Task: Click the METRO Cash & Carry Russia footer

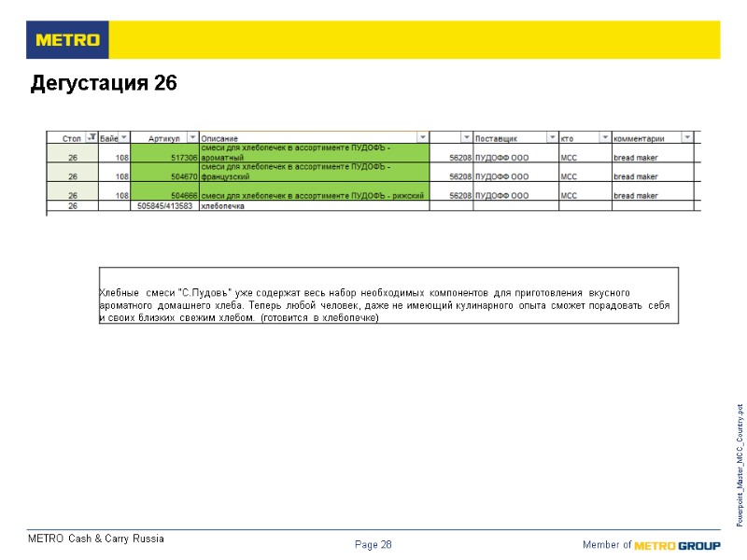Action: tap(96, 539)
